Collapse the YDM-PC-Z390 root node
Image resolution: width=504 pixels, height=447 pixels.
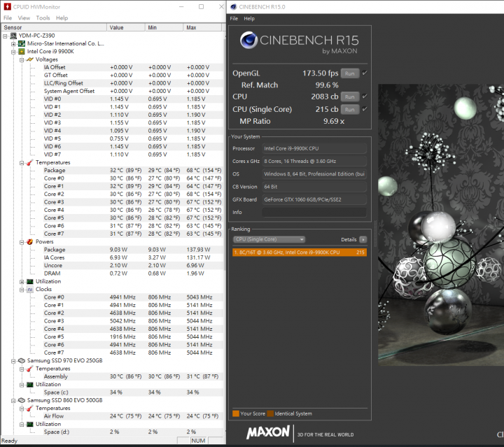pos(5,36)
